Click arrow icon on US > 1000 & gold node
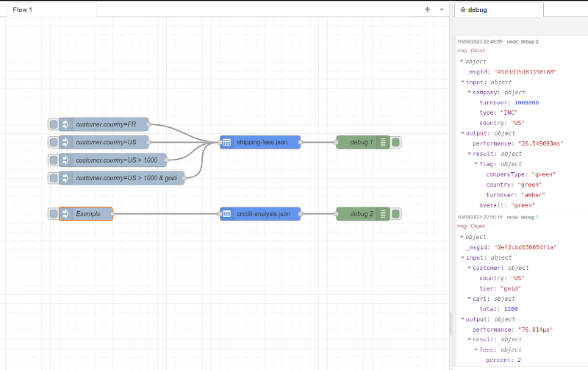The height and width of the screenshot is (370, 588). 65,178
